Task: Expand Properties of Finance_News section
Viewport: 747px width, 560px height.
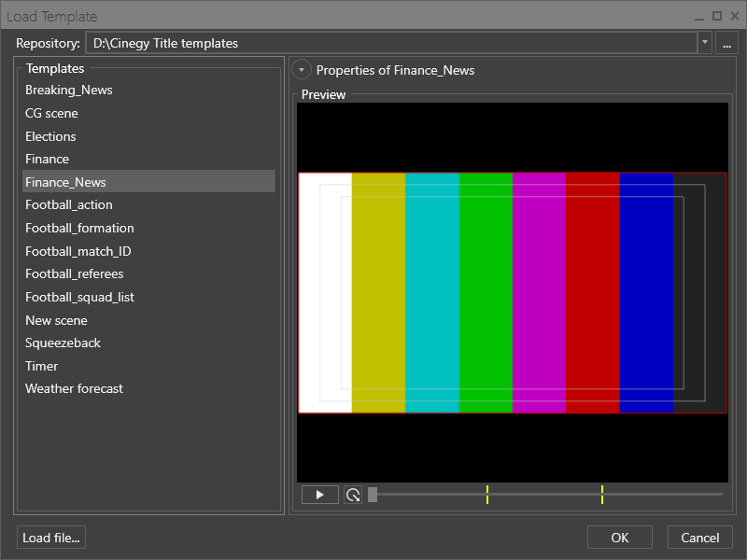Action: (x=301, y=70)
